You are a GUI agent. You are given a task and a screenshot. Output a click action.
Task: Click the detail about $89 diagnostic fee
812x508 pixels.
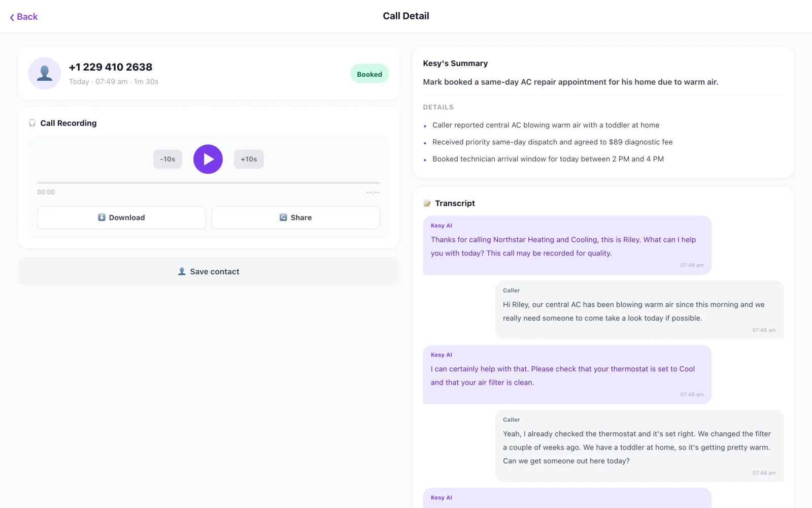[552, 142]
